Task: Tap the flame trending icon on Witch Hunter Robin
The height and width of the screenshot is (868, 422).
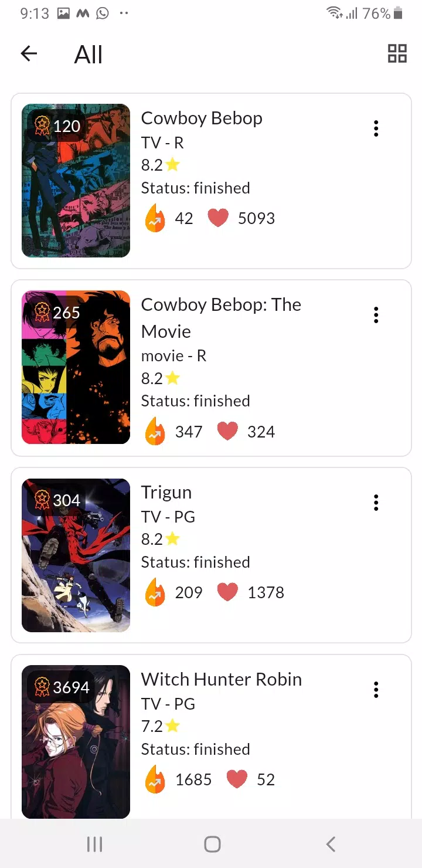Action: click(155, 779)
